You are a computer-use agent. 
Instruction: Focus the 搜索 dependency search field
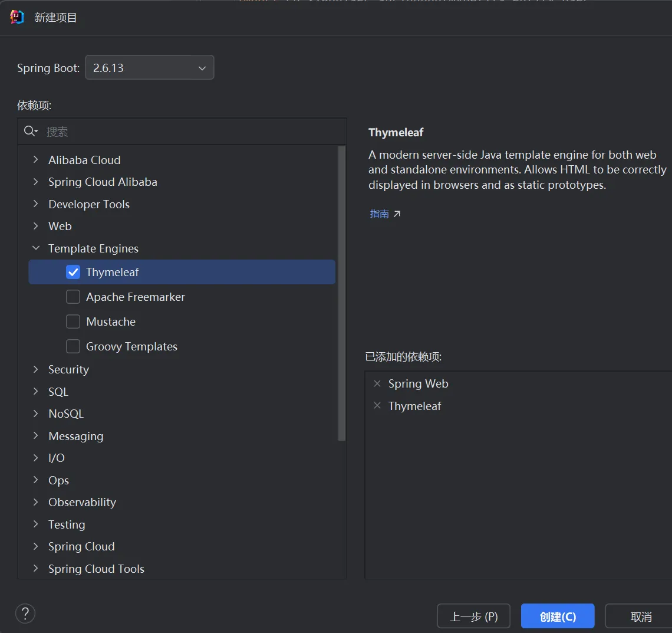pyautogui.click(x=189, y=132)
